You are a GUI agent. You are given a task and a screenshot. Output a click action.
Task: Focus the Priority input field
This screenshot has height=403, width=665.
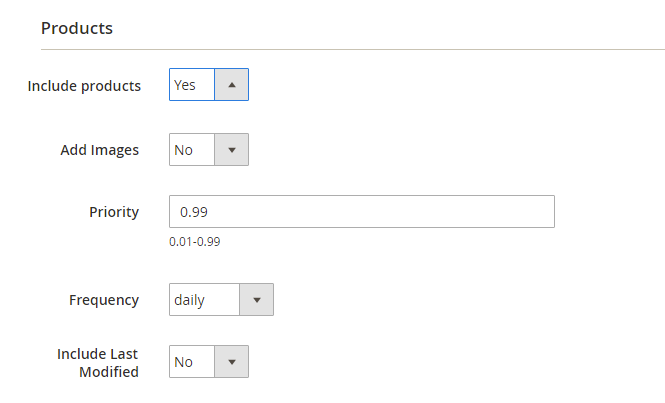coord(361,212)
